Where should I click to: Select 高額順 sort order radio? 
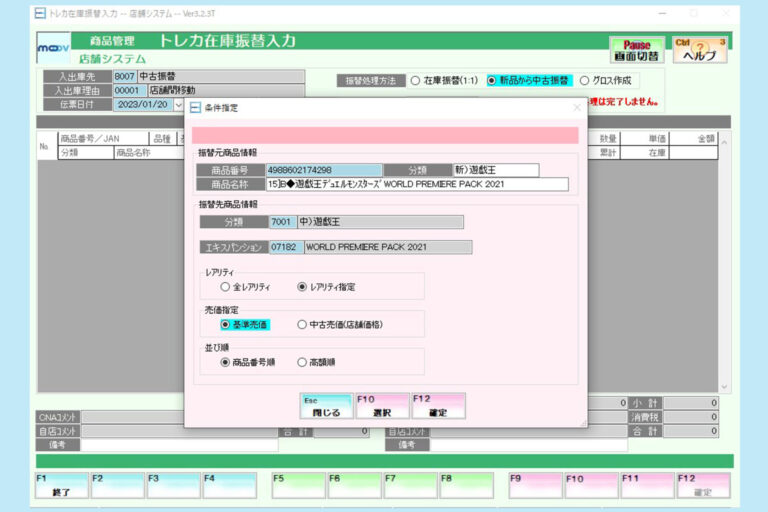(316, 362)
